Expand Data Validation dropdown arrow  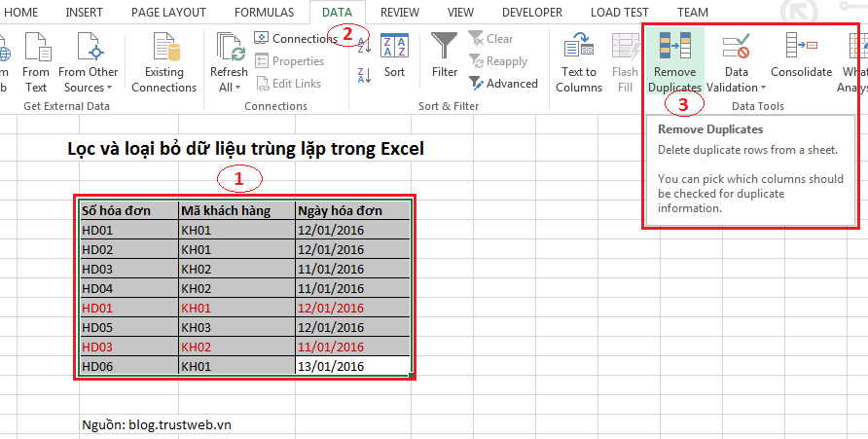(x=763, y=88)
